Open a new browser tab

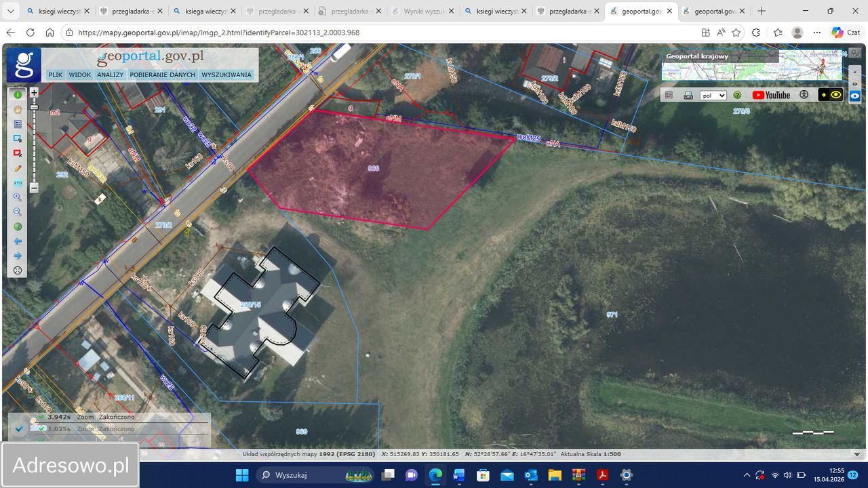(762, 12)
